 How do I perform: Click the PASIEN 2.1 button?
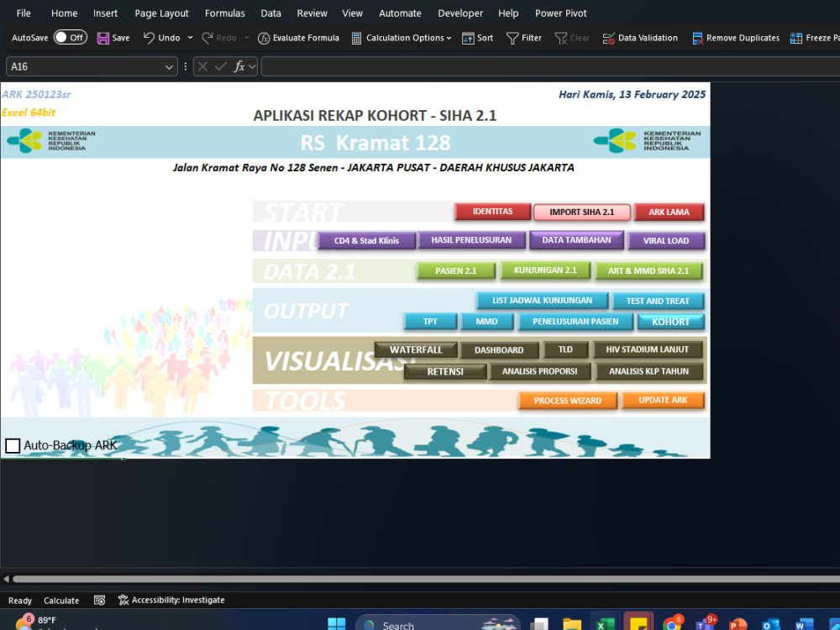pos(455,270)
